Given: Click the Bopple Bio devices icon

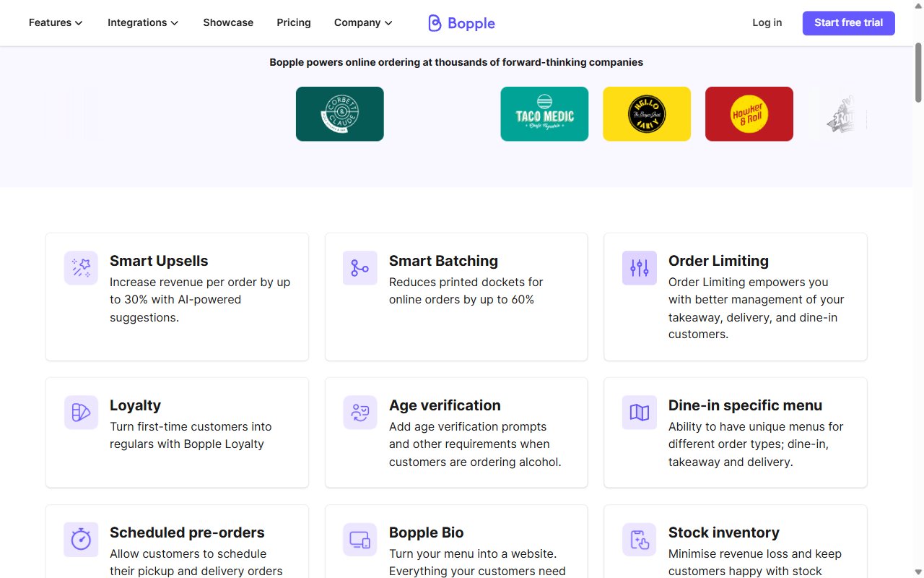Looking at the screenshot, I should pos(360,540).
